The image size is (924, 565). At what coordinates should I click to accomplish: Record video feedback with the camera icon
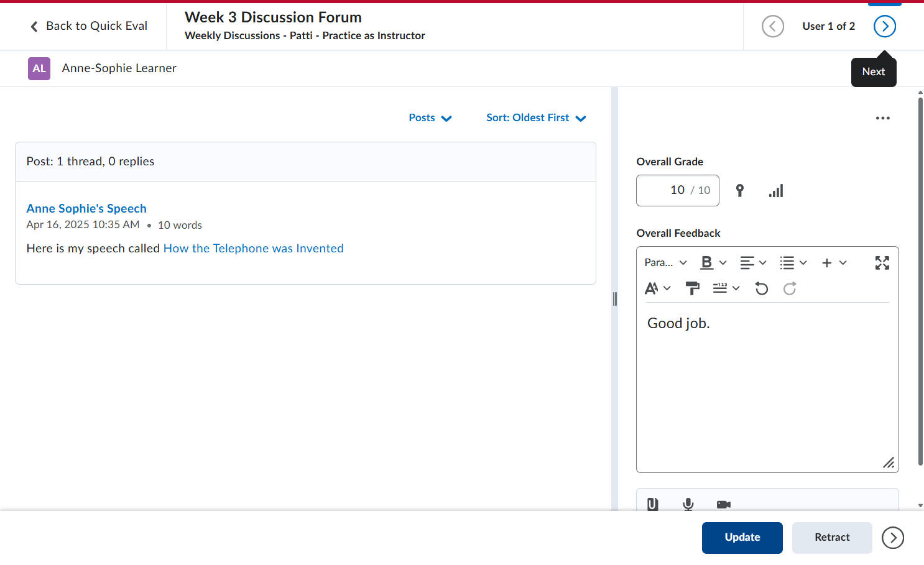point(724,504)
